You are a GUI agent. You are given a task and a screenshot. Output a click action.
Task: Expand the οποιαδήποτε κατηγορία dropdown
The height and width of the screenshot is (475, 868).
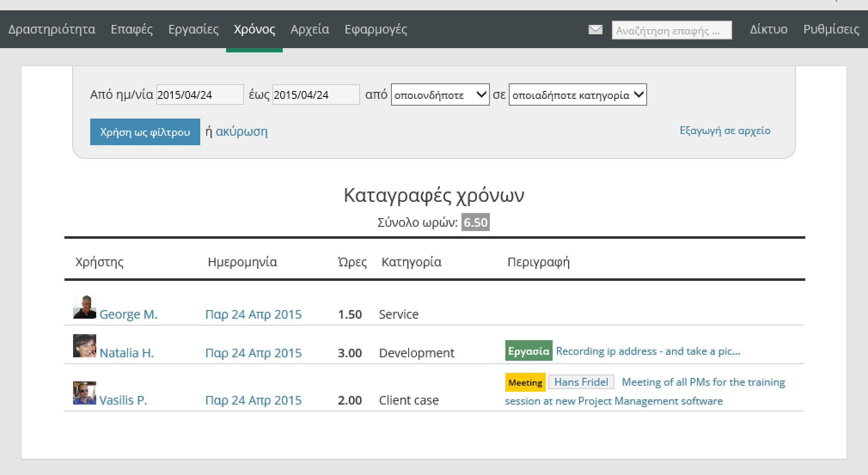tap(577, 95)
